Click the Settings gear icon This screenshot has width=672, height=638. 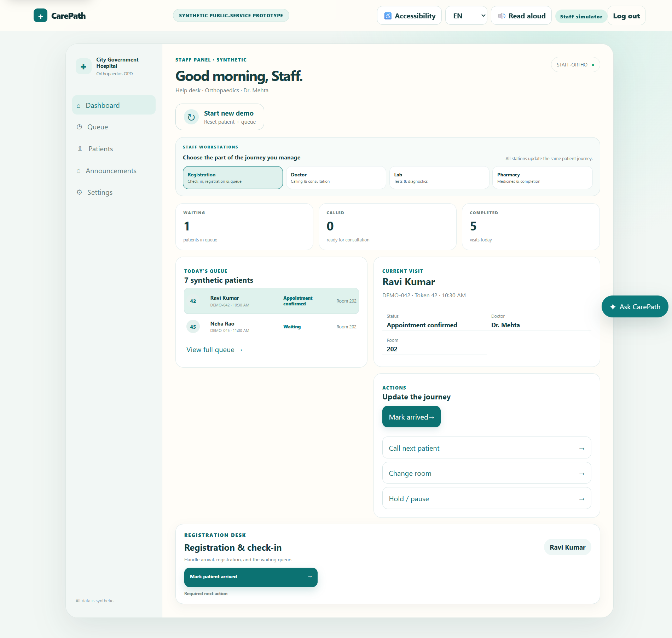(x=80, y=192)
